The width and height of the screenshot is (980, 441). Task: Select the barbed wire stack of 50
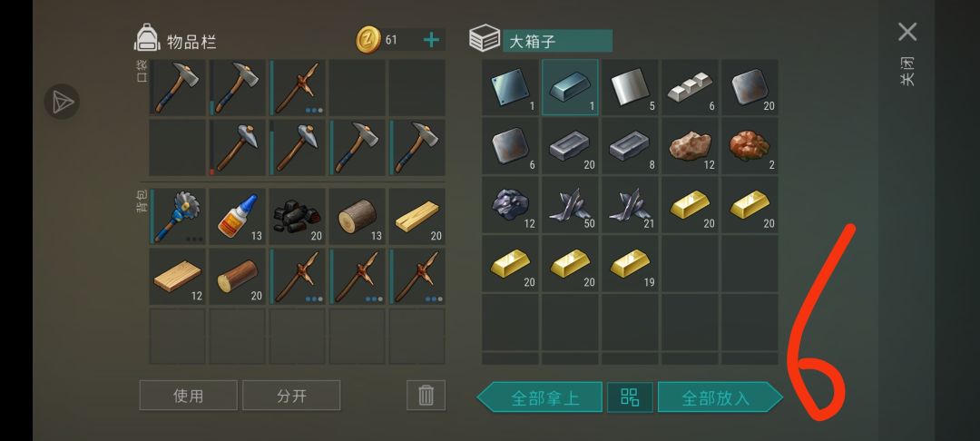tap(570, 204)
